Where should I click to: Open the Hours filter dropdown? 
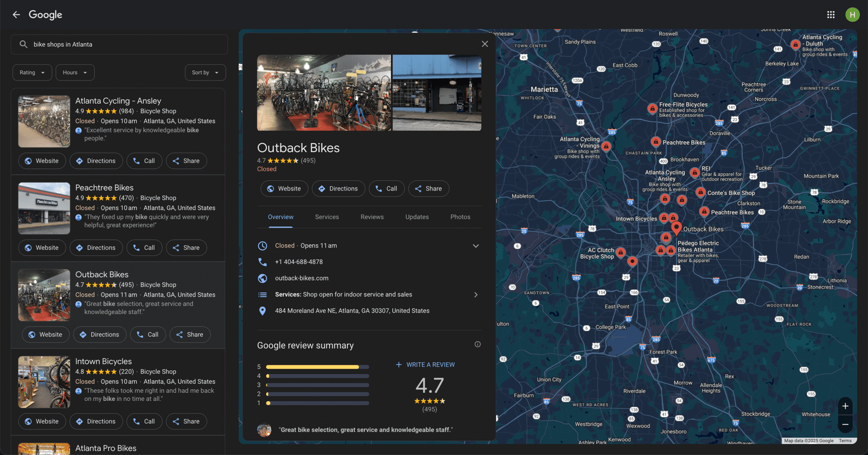[75, 72]
